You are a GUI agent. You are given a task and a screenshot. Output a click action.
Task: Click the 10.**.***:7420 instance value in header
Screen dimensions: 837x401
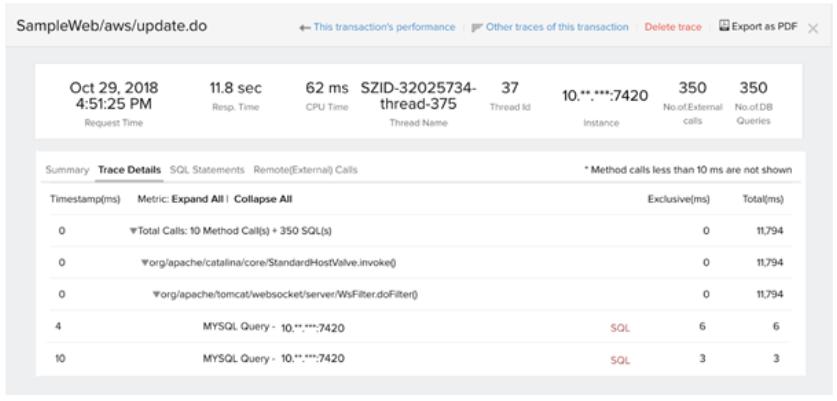coord(605,96)
